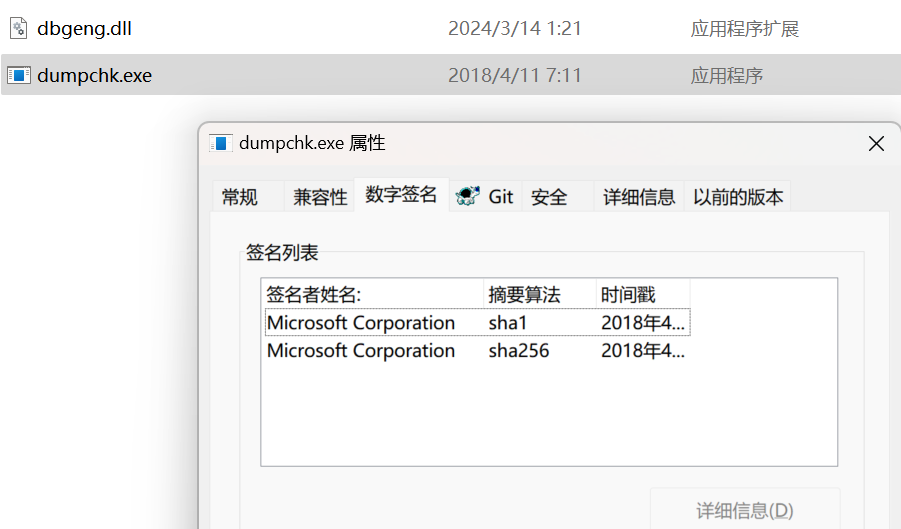Click the dbgeng.dll file icon

(x=18, y=28)
